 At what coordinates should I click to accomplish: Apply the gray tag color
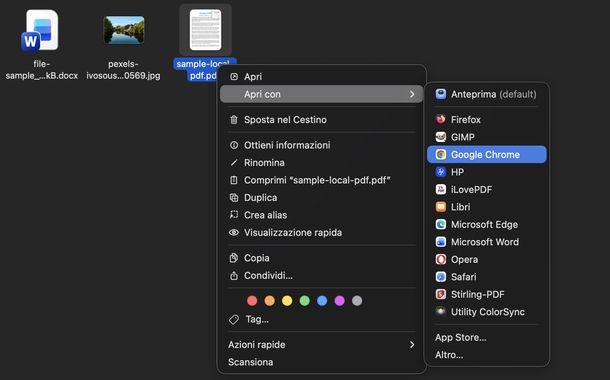click(x=357, y=301)
